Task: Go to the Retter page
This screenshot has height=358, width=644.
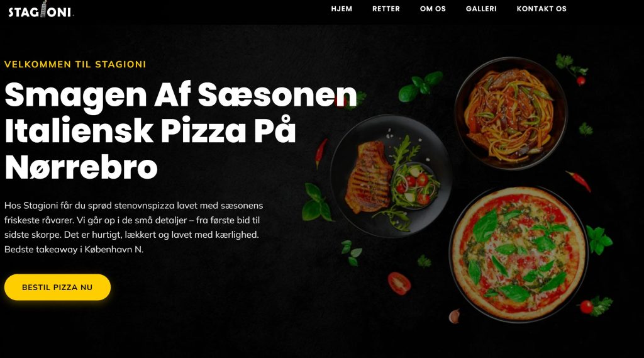Action: click(x=386, y=9)
